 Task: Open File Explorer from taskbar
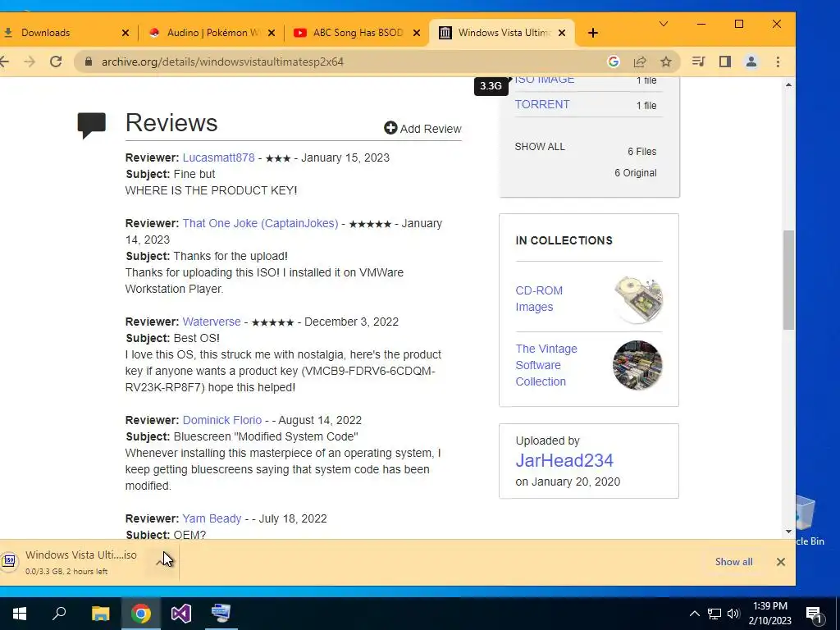point(100,614)
